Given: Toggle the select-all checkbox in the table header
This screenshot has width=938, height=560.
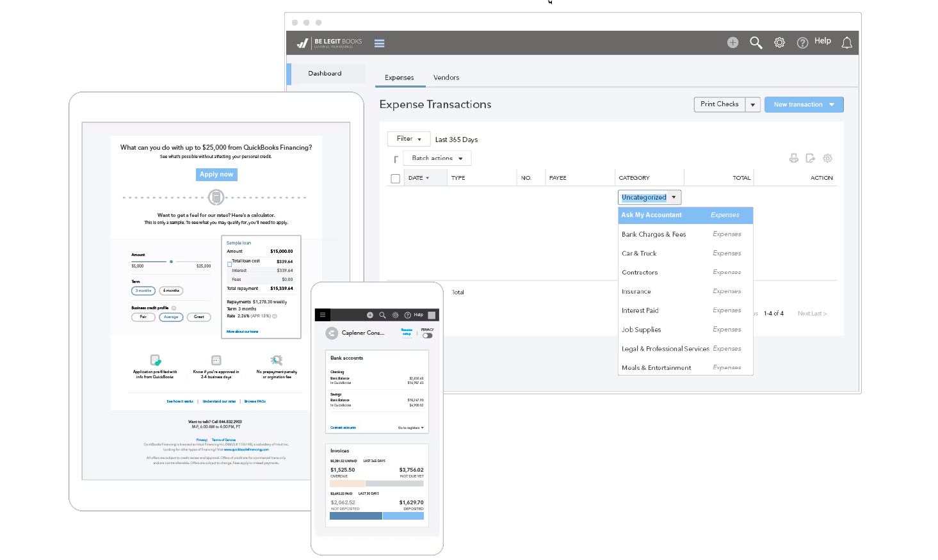Looking at the screenshot, I should 395,179.
